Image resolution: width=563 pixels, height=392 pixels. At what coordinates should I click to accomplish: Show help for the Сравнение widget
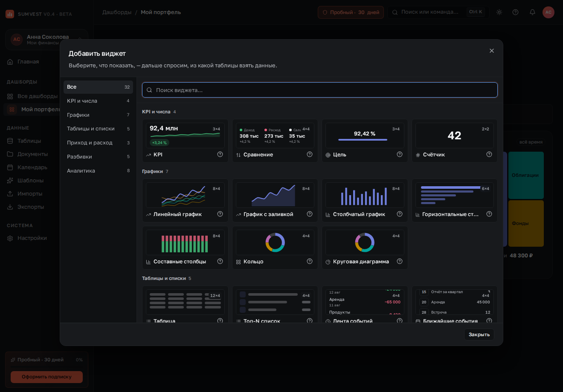[x=310, y=154]
